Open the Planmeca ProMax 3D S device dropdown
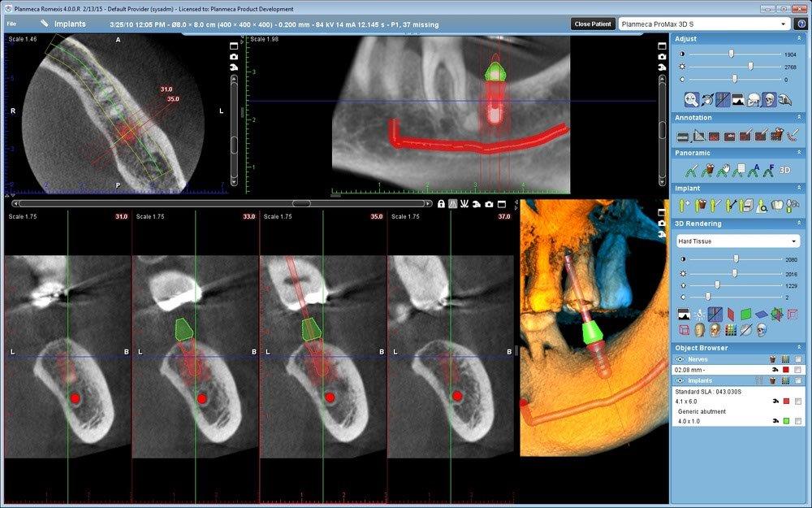 pos(704,24)
